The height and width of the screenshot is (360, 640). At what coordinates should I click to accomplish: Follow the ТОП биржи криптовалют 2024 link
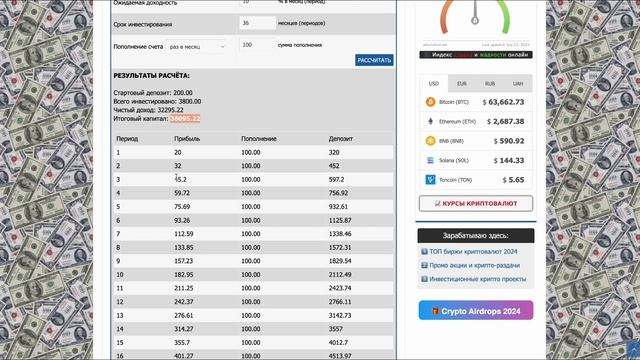coord(473,252)
